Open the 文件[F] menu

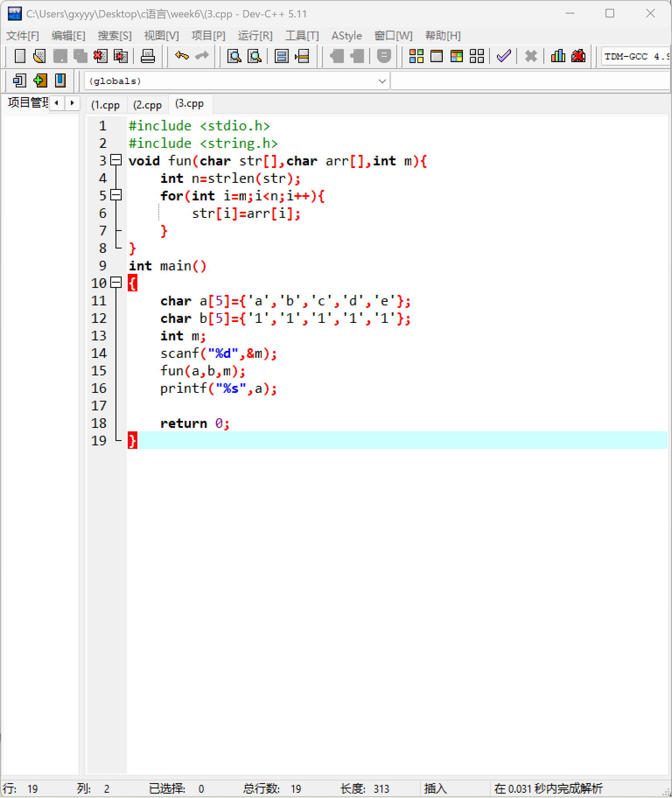pyautogui.click(x=23, y=35)
